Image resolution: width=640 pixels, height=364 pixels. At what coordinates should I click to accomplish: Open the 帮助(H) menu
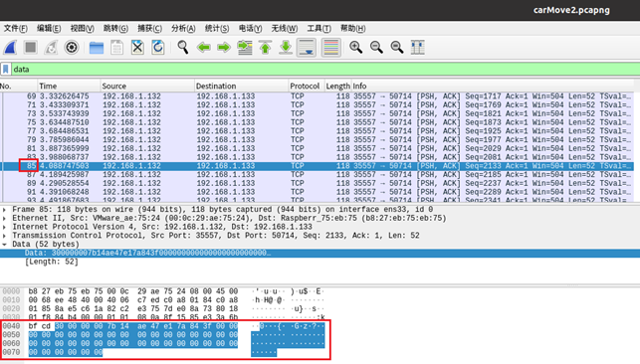pos(352,28)
